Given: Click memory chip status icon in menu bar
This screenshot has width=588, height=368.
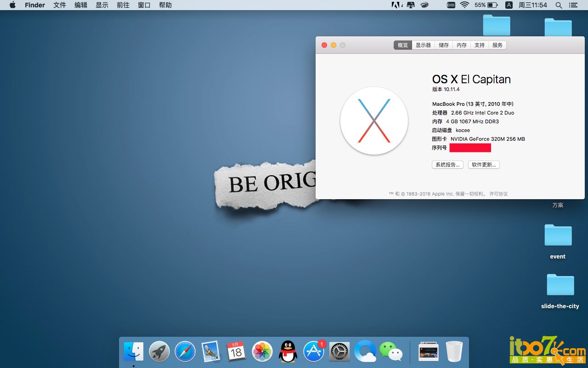Looking at the screenshot, I should 451,5.
